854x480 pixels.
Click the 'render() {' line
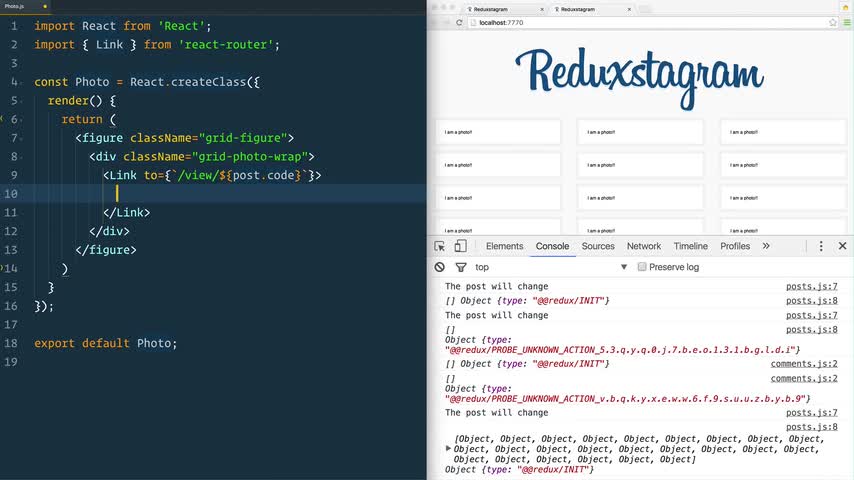[82, 101]
